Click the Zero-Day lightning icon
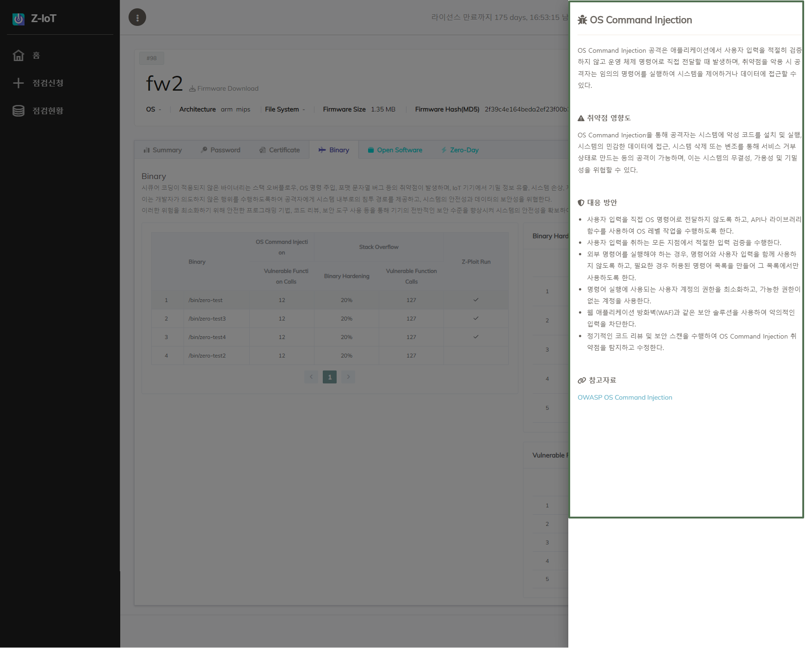The height and width of the screenshot is (648, 812). [444, 150]
